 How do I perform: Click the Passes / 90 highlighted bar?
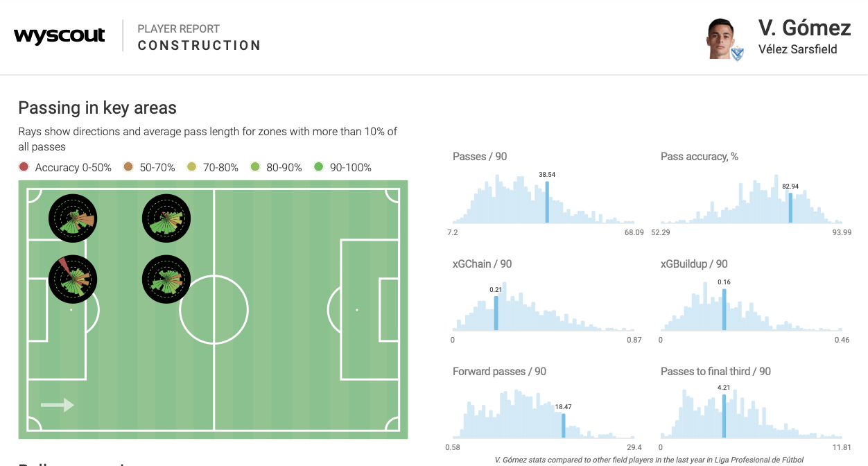(x=547, y=202)
